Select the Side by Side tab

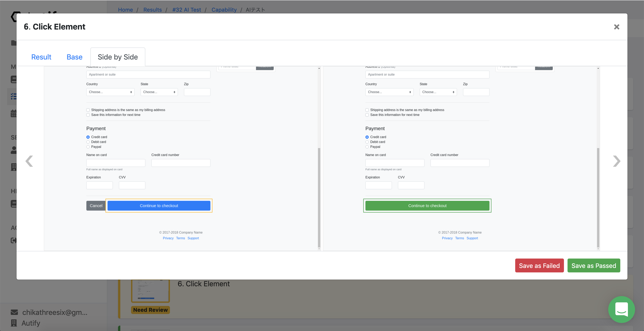tap(117, 57)
